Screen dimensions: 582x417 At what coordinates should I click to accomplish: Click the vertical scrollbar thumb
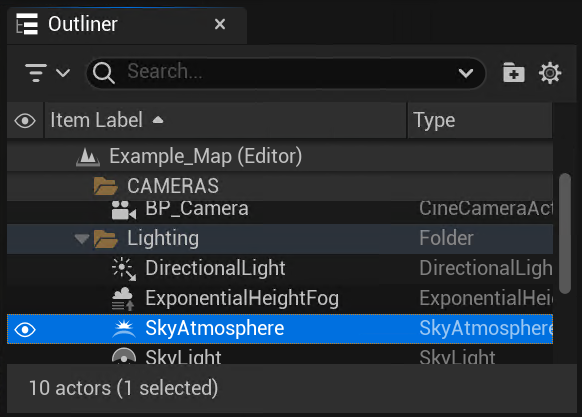click(565, 233)
